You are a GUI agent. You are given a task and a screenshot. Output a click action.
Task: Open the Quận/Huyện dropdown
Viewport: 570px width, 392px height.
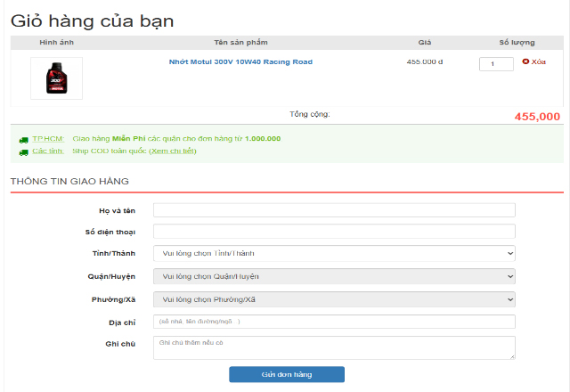pyautogui.click(x=334, y=276)
